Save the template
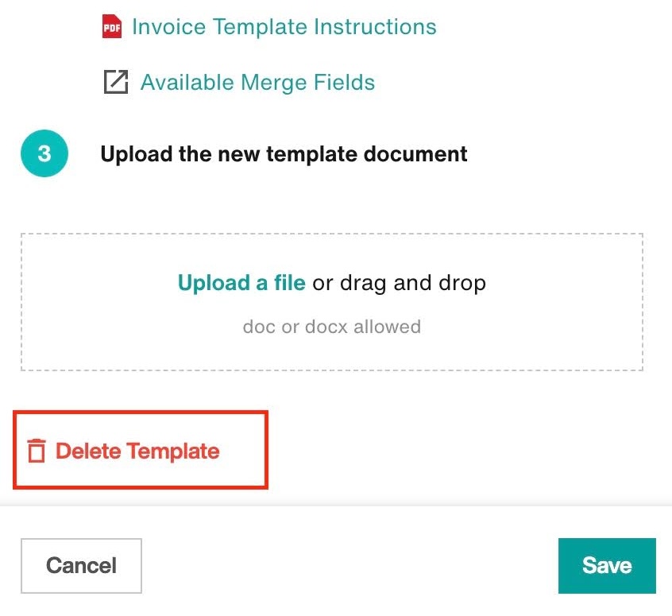 [607, 566]
